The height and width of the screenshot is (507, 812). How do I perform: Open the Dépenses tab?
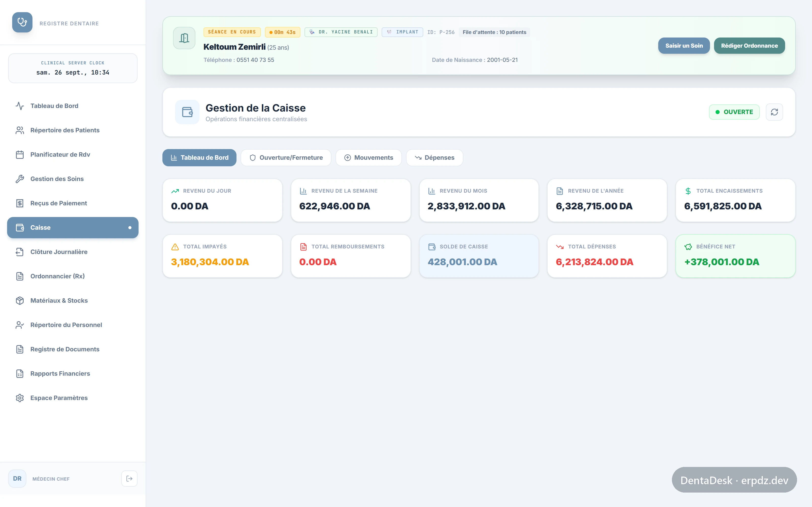pos(434,158)
